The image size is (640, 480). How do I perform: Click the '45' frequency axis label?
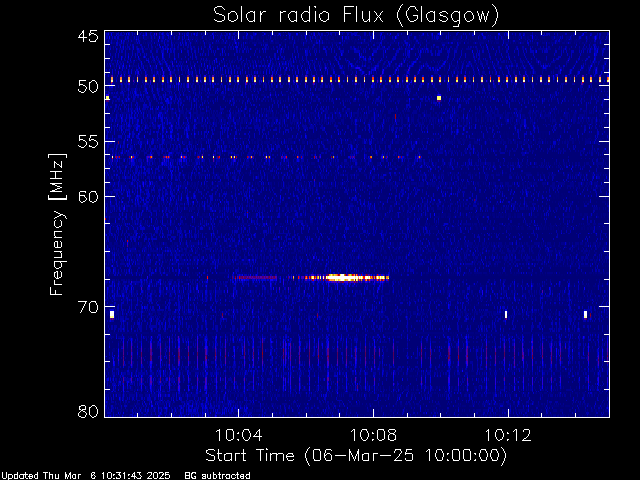[x=88, y=37]
